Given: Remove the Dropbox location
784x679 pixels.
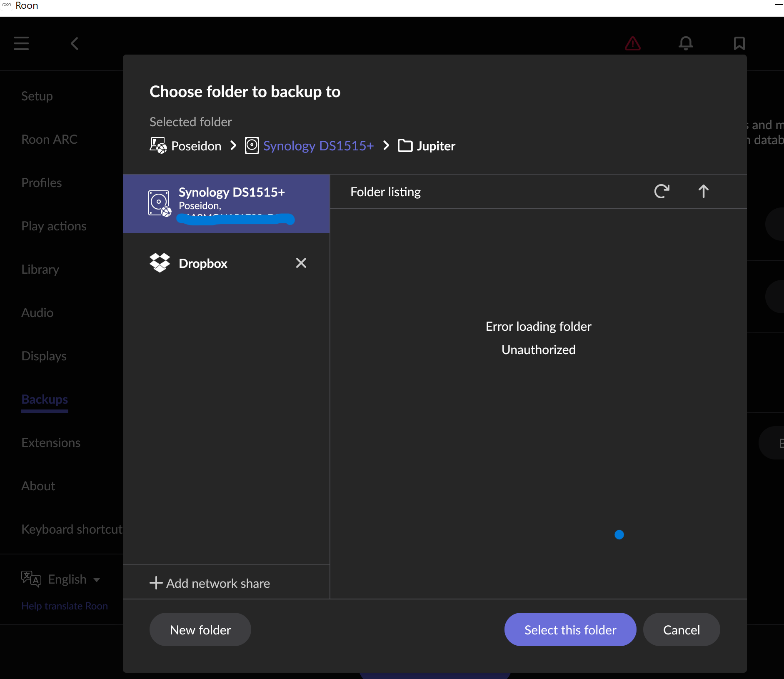Looking at the screenshot, I should pos(301,263).
